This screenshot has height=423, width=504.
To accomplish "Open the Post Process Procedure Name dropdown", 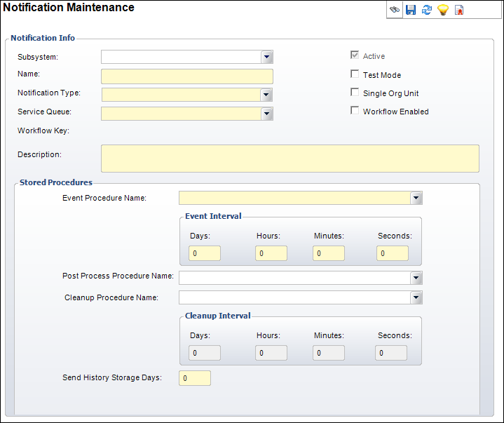I will point(416,278).
